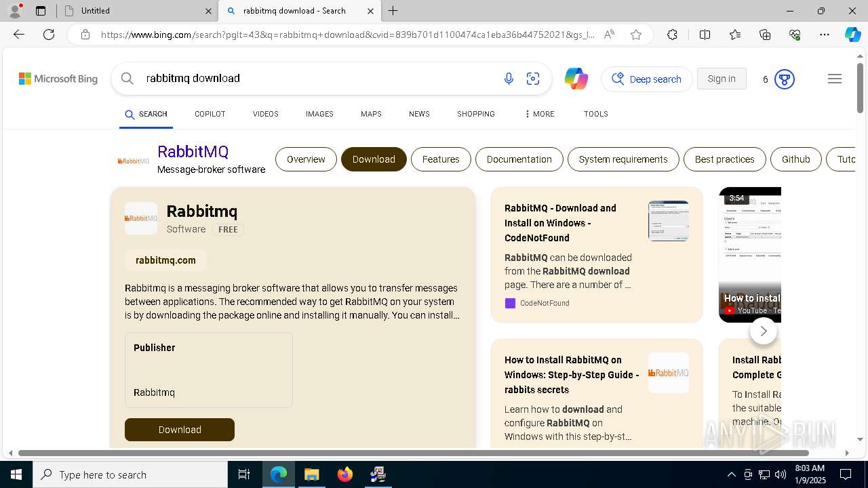Viewport: 868px width, 488px height.
Task: Select the IMAGES search tab
Action: (x=319, y=114)
